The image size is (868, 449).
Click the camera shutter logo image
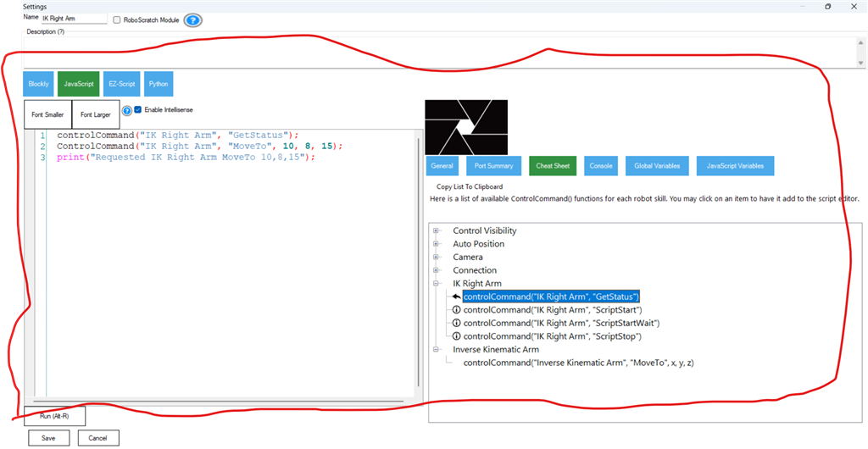pos(466,127)
